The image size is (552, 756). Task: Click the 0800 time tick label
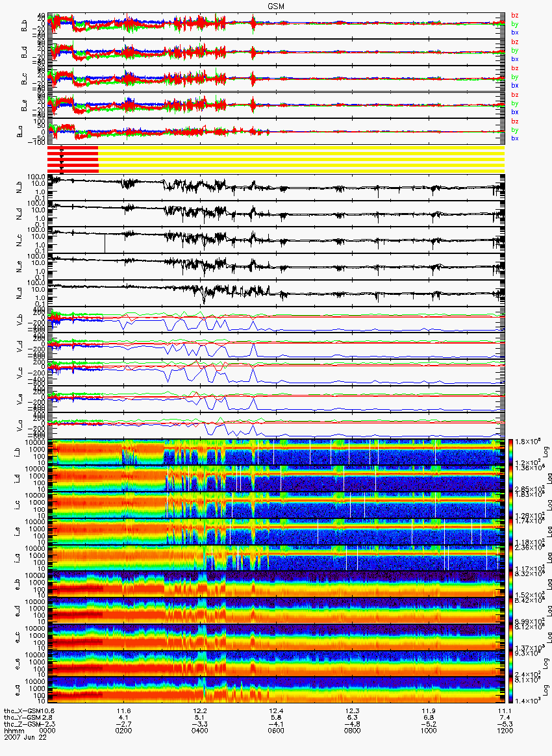point(353,731)
